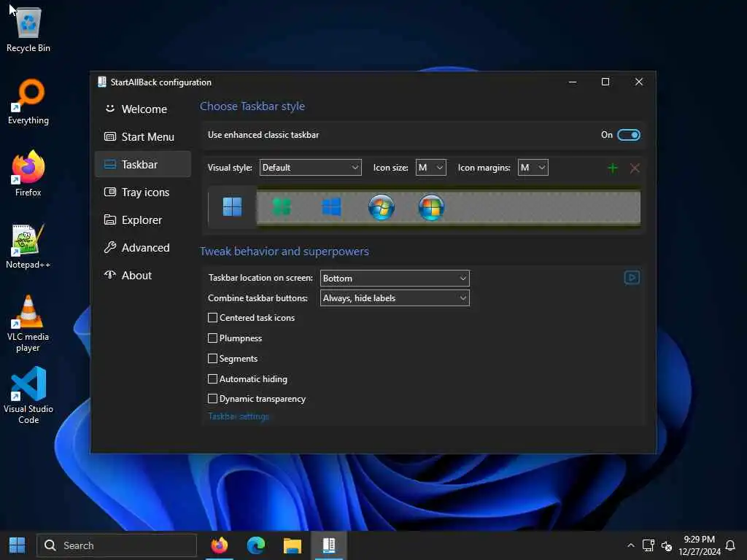Open the Windows Start button on taskbar

pos(18,545)
